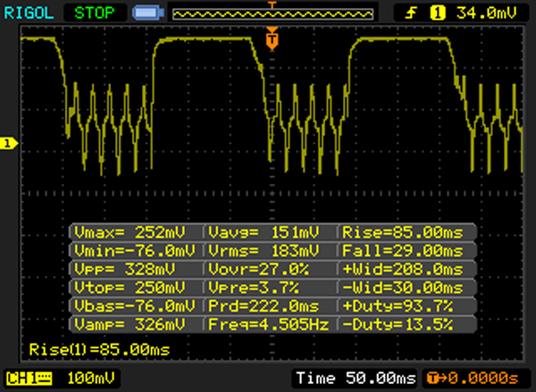Screen dimensions: 536x392
Task: Click the rising edge trigger icon
Action: [x=411, y=13]
